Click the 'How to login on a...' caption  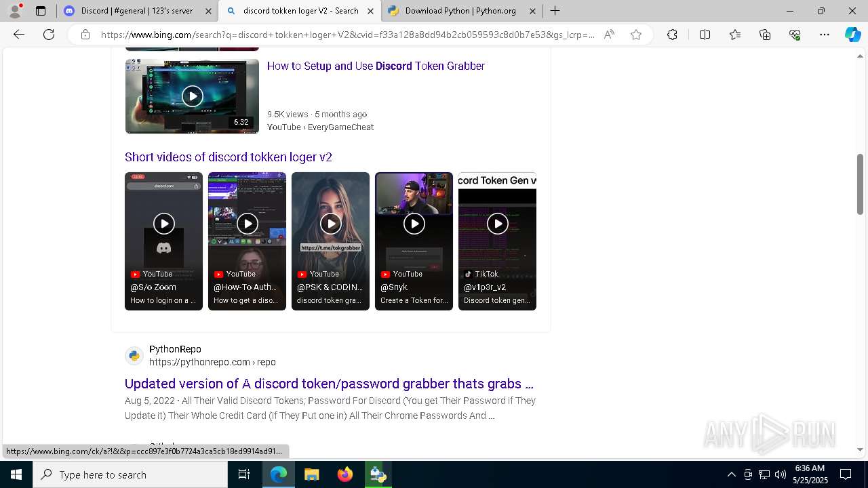pos(163,300)
